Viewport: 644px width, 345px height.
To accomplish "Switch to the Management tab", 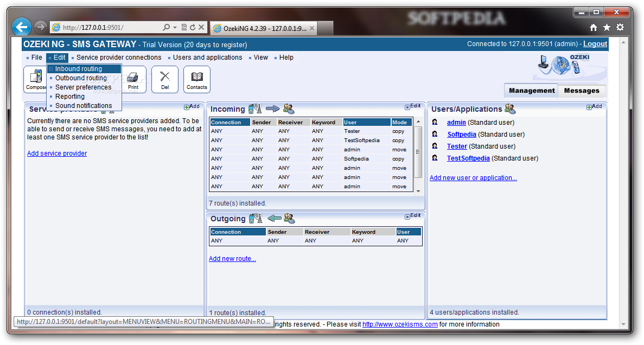I will coord(532,91).
